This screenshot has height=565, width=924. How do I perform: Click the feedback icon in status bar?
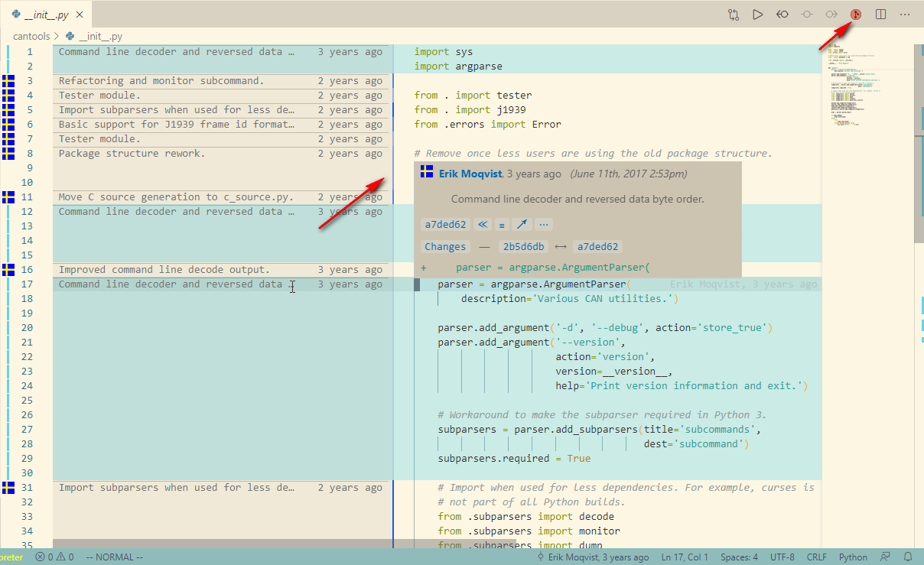tap(886, 557)
